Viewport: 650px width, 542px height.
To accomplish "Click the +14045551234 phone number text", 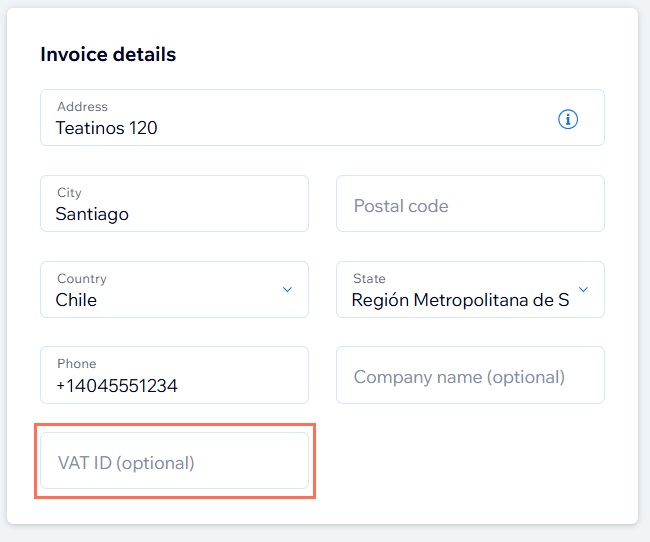I will click(116, 385).
